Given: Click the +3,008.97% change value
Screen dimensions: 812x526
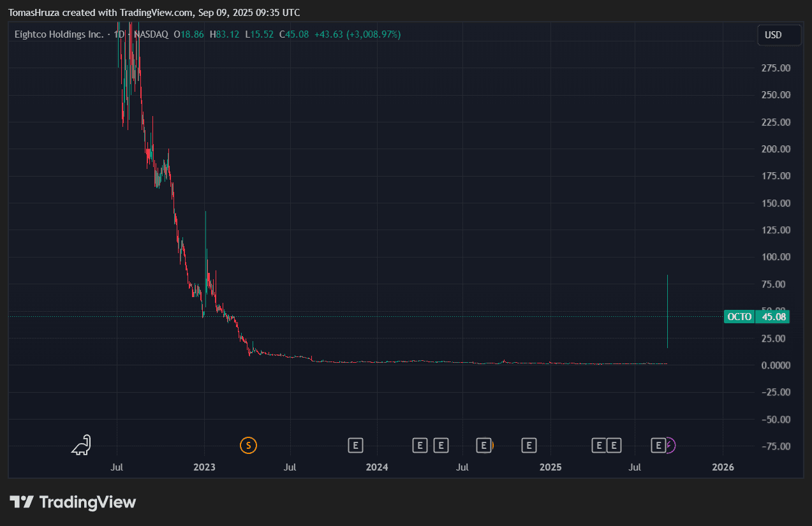Looking at the screenshot, I should click(x=374, y=34).
